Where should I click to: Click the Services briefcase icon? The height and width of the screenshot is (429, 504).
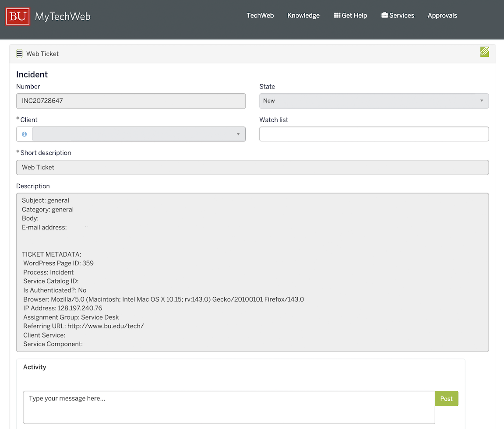384,15
